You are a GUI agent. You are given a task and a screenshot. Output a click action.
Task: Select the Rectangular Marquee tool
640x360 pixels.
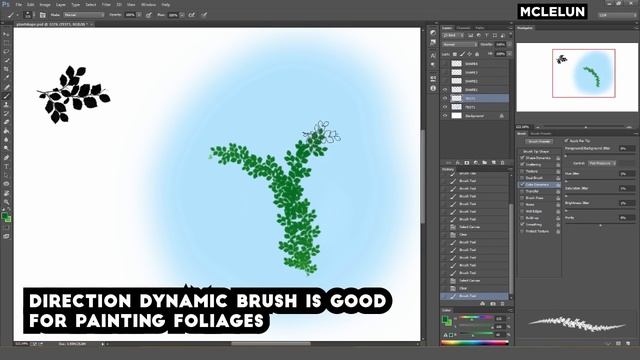6,43
